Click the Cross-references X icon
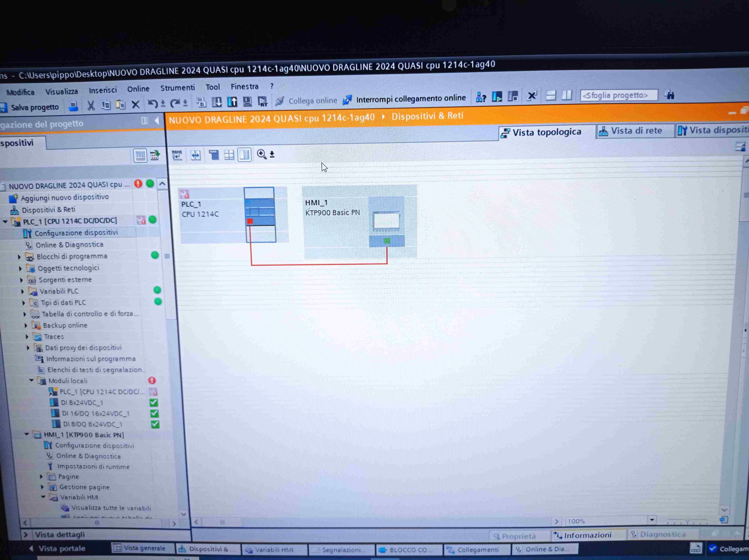 [532, 96]
